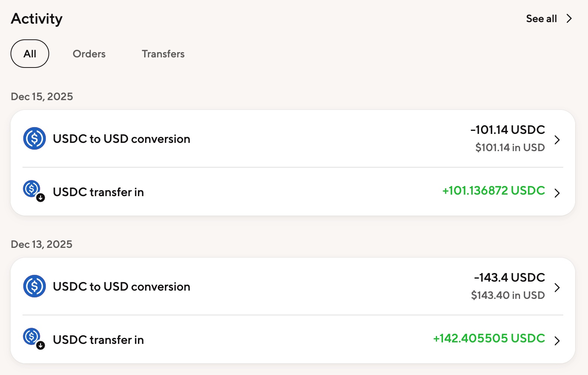The image size is (588, 375).
Task: Click the green +142.405505 USDC amount
Action: [x=489, y=338]
